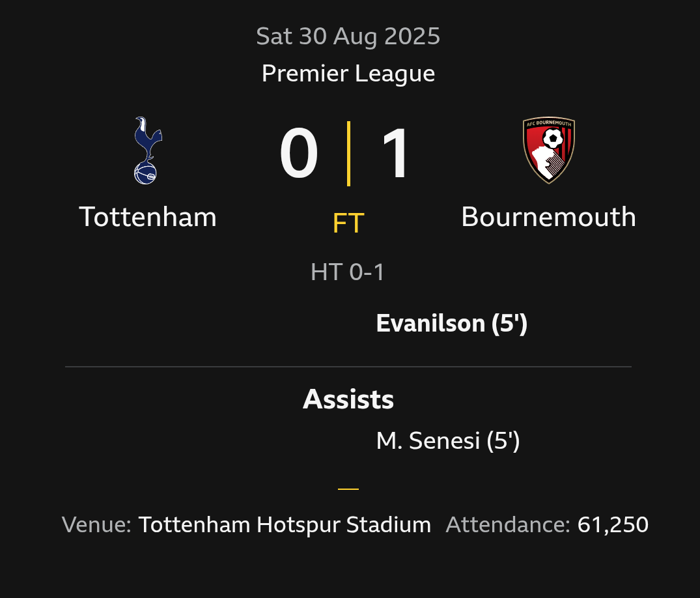Image resolution: width=700 pixels, height=598 pixels.
Task: Click Tottenham's score of 0
Action: tap(299, 154)
